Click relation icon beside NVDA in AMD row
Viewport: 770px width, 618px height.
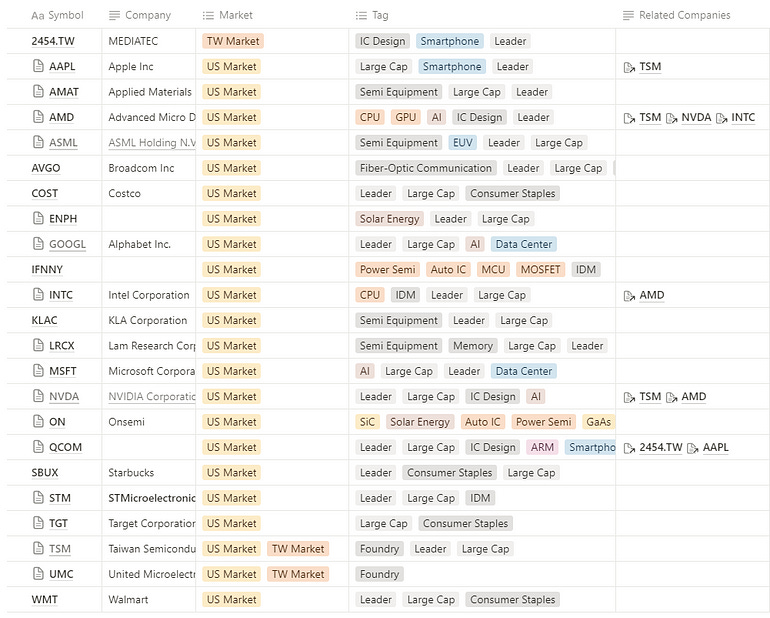tap(671, 118)
